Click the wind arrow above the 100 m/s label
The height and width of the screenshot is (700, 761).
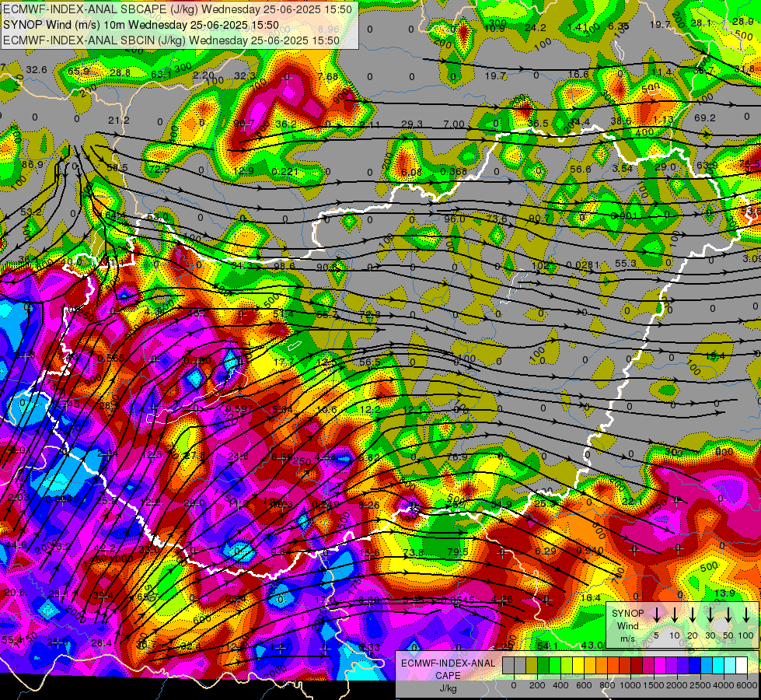(746, 614)
